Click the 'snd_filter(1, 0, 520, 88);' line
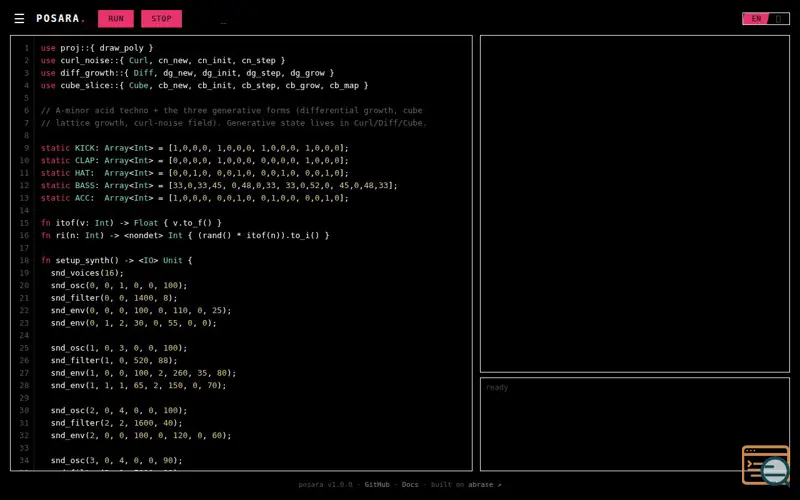The height and width of the screenshot is (500, 800). pyautogui.click(x=114, y=360)
